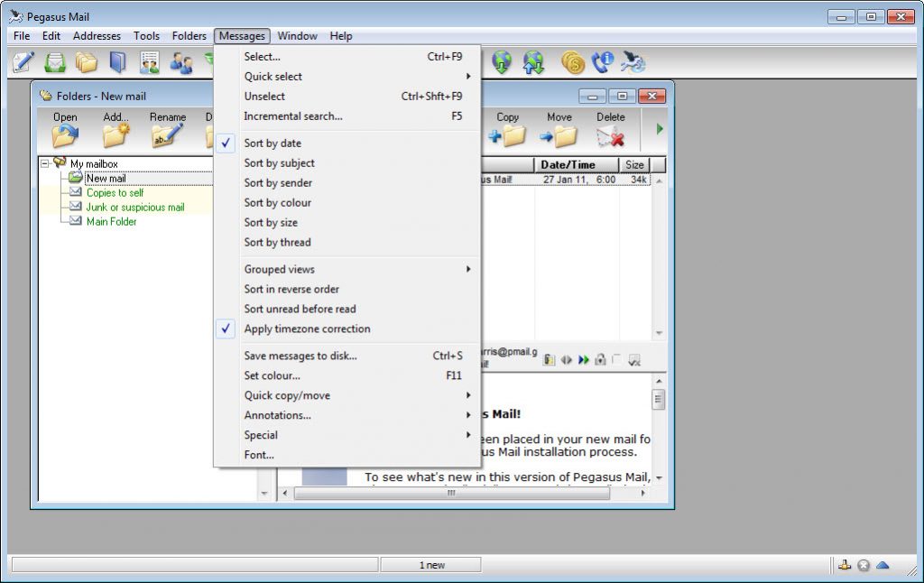Expand the Special submenu
The image size is (924, 583).
pyautogui.click(x=347, y=435)
